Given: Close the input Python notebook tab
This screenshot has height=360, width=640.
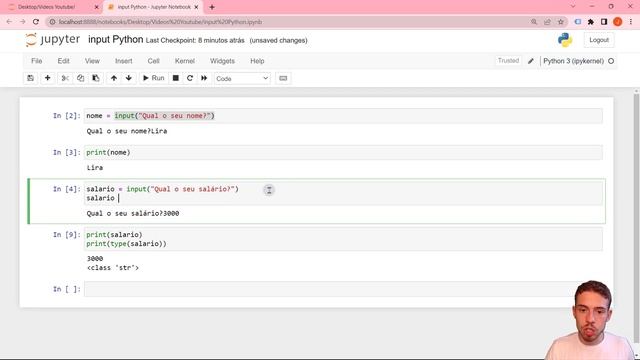Looking at the screenshot, I should coord(196,7).
